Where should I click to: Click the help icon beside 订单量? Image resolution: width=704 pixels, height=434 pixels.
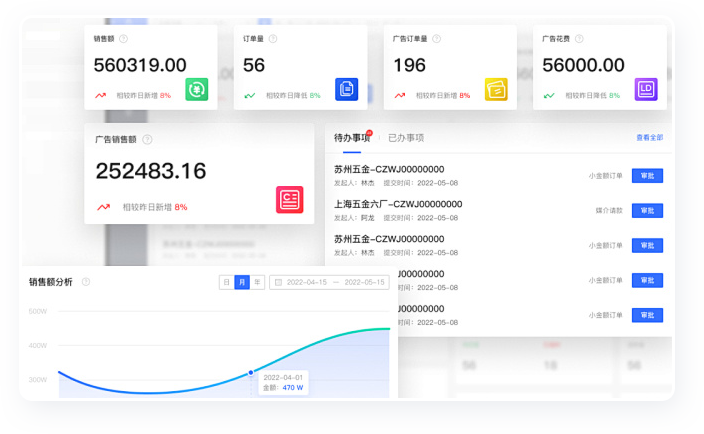tap(273, 39)
